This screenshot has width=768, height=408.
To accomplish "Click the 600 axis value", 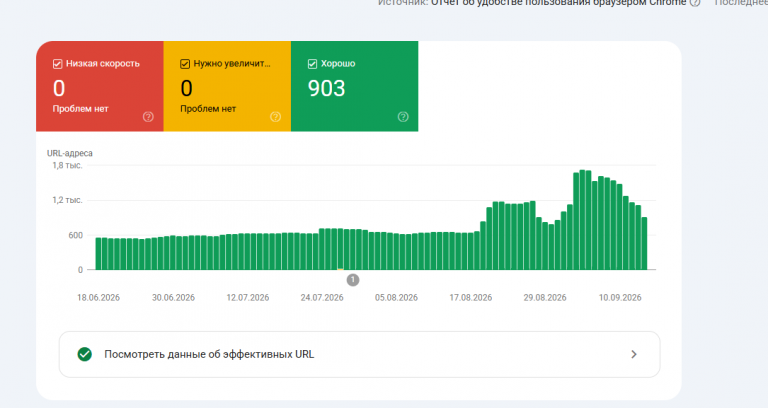I will (x=75, y=235).
